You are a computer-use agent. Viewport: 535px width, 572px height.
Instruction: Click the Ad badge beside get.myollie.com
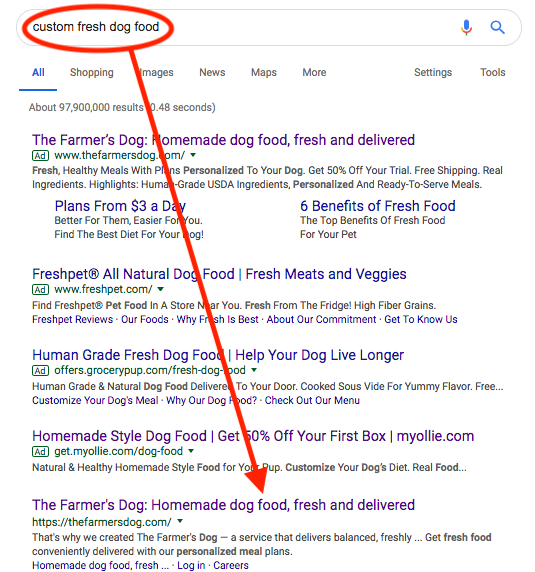40,452
